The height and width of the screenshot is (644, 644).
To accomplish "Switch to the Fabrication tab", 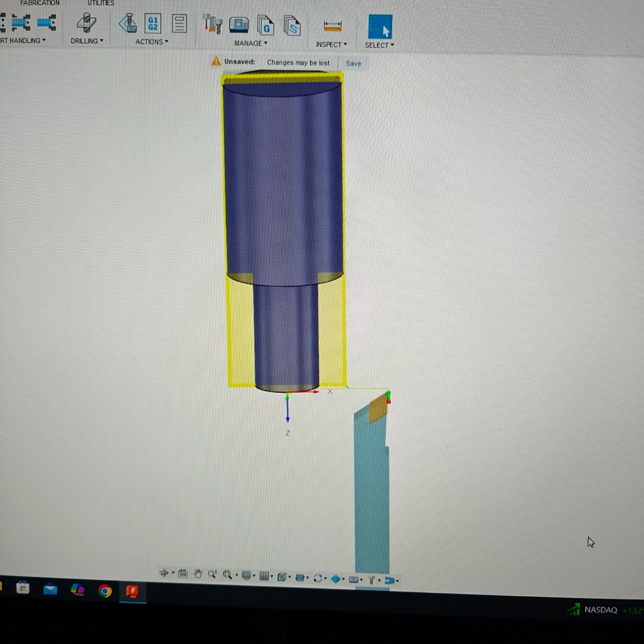I will tap(40, 3).
